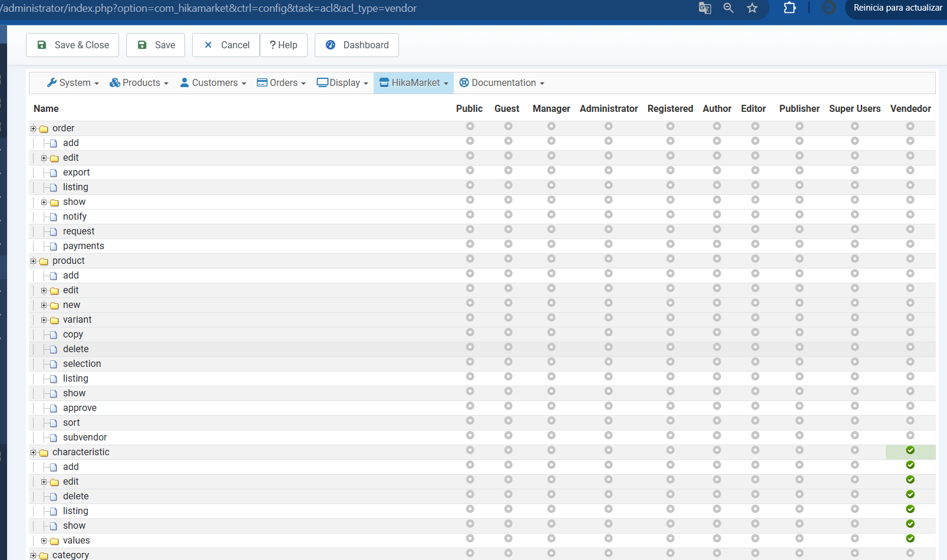
Task: Toggle Vendedor permission for characteristic add
Action: point(910,465)
